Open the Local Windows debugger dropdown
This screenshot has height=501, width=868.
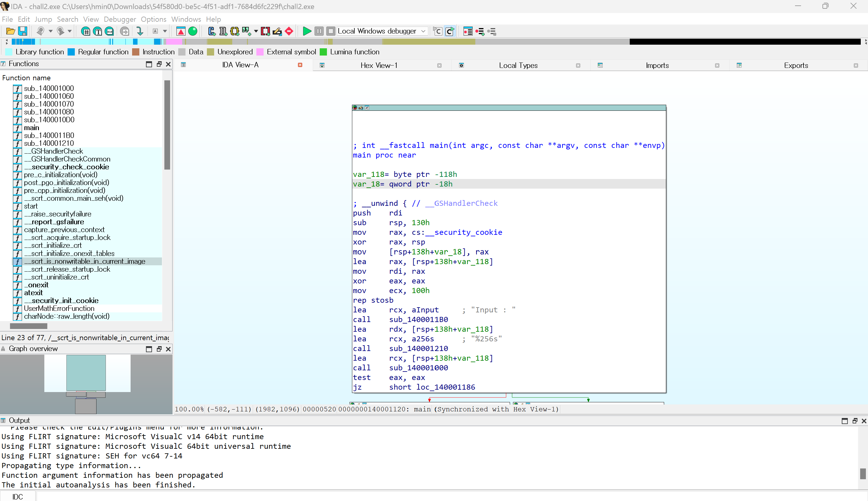(x=423, y=31)
